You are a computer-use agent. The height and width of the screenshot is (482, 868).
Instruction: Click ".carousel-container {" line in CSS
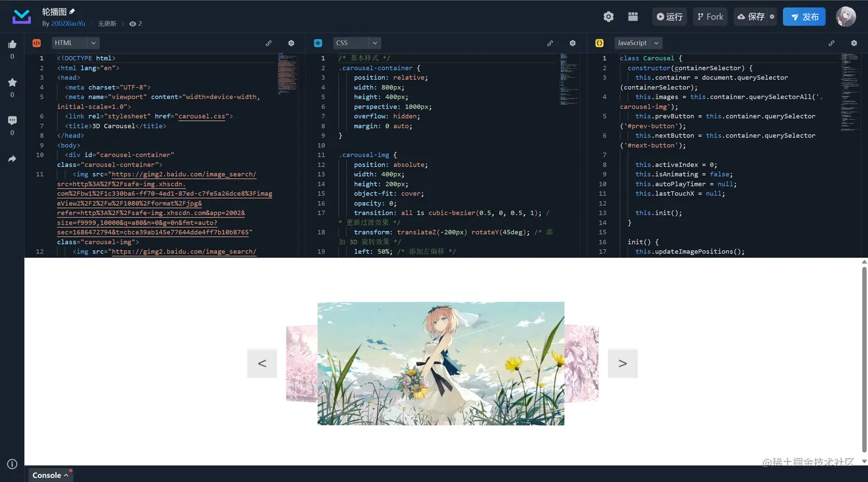[379, 68]
